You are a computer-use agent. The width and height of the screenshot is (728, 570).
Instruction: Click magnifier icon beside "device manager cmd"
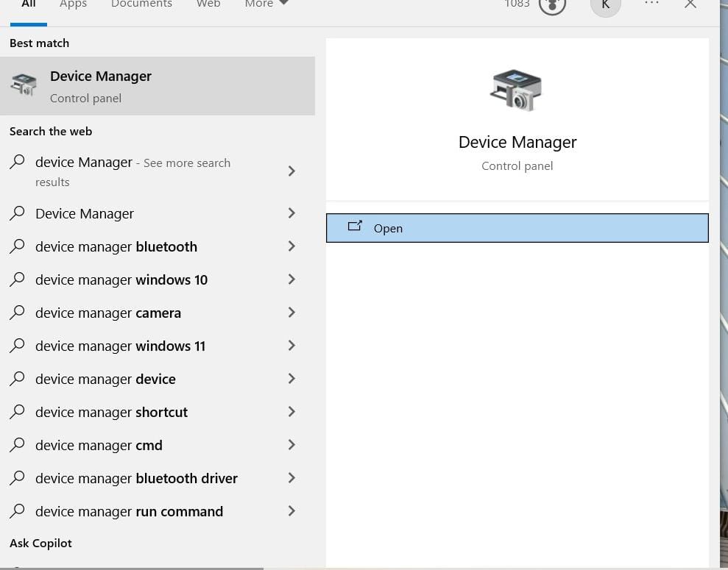point(17,445)
